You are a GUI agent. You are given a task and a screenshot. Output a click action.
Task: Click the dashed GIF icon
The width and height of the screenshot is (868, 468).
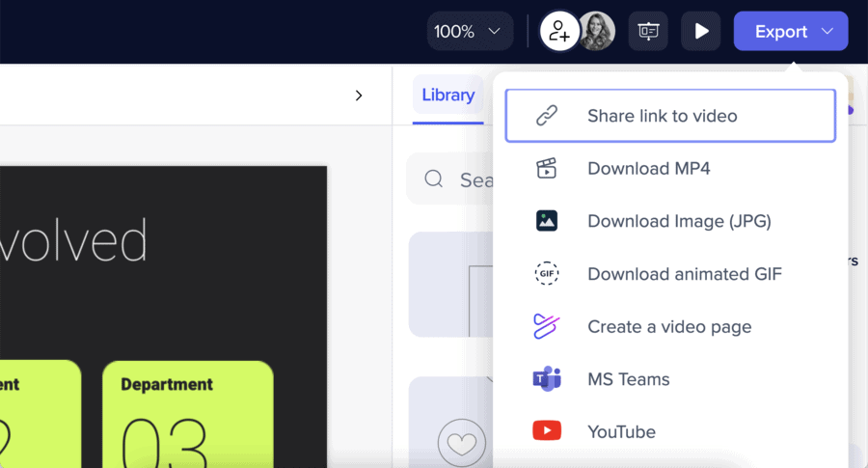(547, 273)
